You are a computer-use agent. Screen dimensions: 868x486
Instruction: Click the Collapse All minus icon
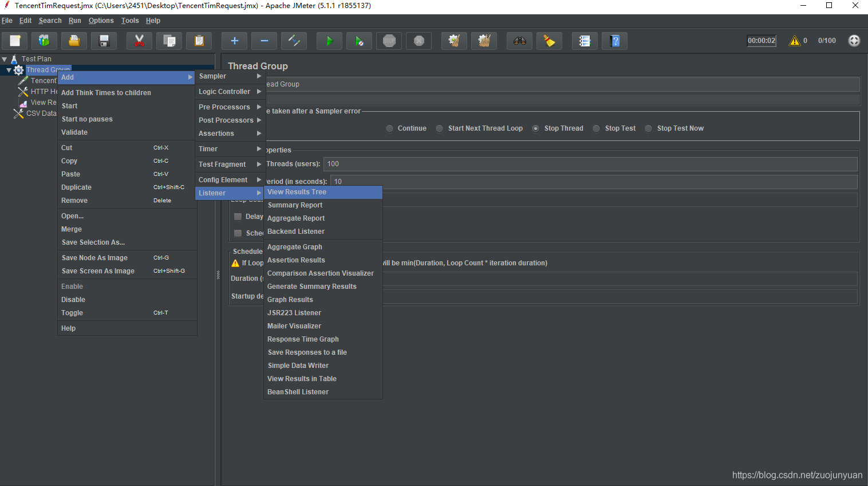pyautogui.click(x=264, y=41)
